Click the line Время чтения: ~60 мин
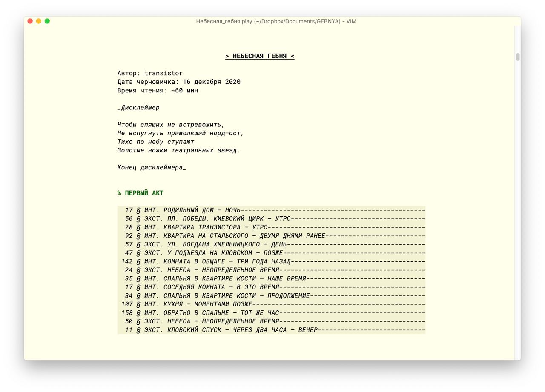Image resolution: width=545 pixels, height=392 pixels. [158, 90]
